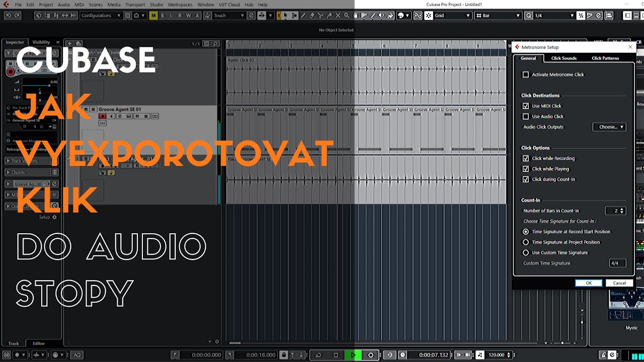This screenshot has width=644, height=362.
Task: Redo with the toolbar Redo arrow
Action: click(x=17, y=16)
